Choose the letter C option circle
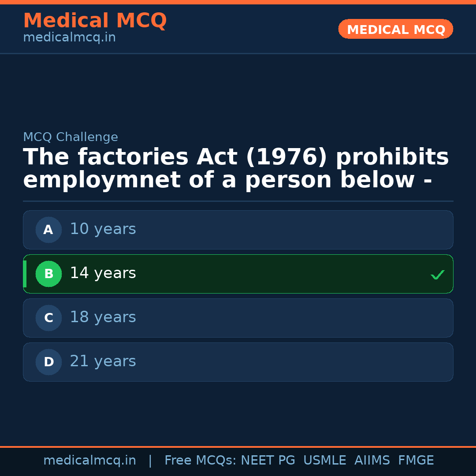 [x=48, y=318]
